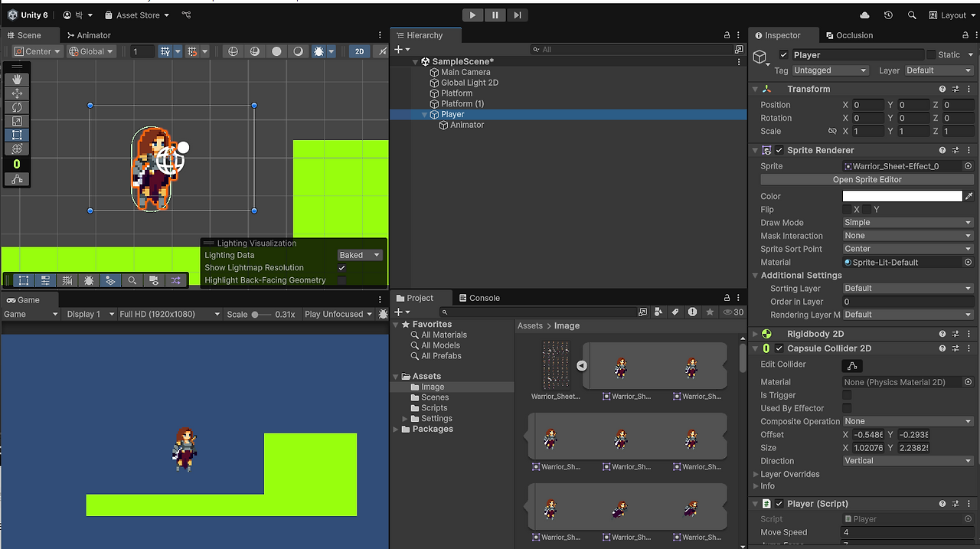The image size is (980, 549).
Task: Collapse the Warrior sheet sprite arrow
Action: coord(582,366)
